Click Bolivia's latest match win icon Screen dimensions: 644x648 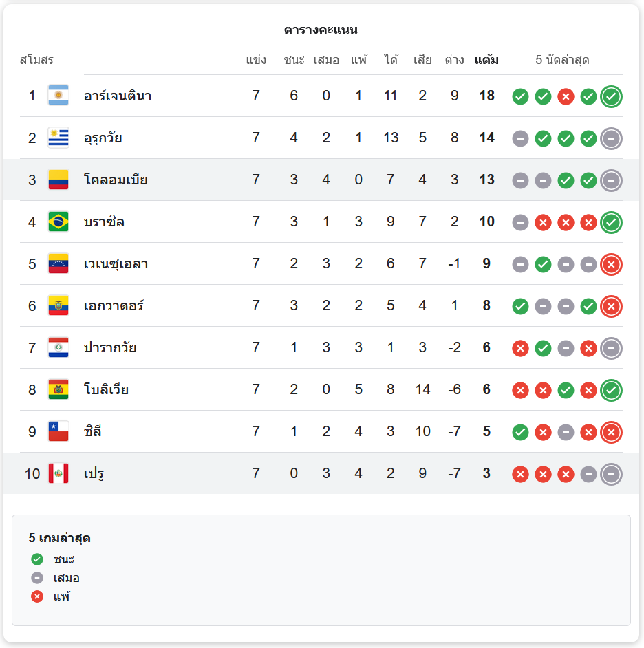612,390
